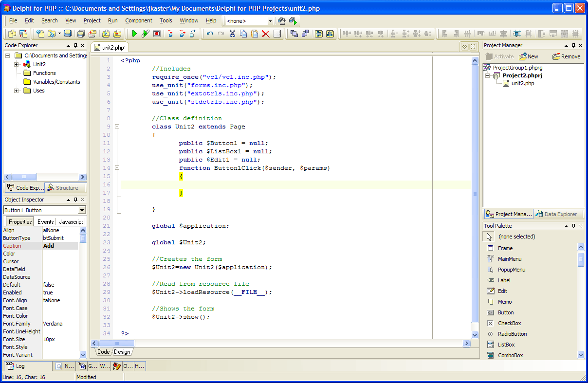Viewport: 588px width, 383px height.
Task: Open the dropdown arrow beside Open icon
Action: 59,34
